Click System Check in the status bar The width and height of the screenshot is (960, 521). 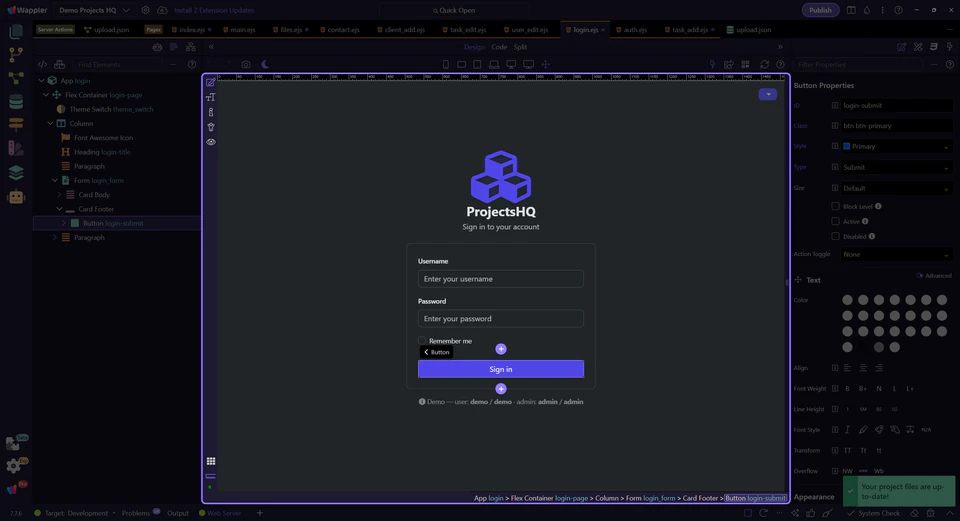tap(874, 513)
